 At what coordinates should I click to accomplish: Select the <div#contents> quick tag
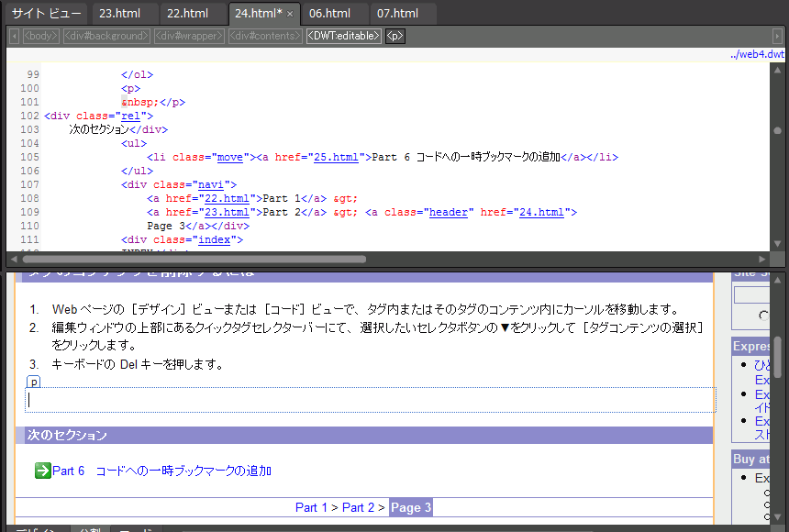tap(265, 36)
